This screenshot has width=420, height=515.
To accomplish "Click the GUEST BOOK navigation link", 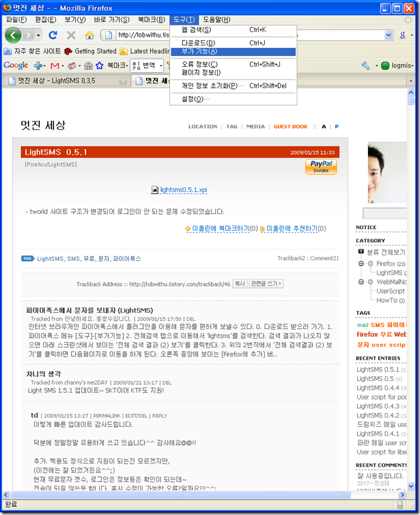I will pyautogui.click(x=291, y=127).
